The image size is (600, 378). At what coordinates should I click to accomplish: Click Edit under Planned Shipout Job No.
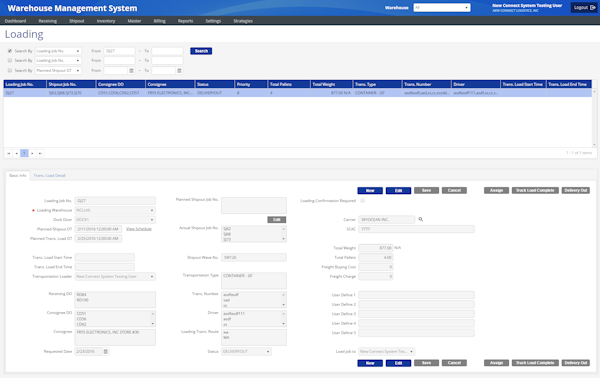pyautogui.click(x=277, y=220)
